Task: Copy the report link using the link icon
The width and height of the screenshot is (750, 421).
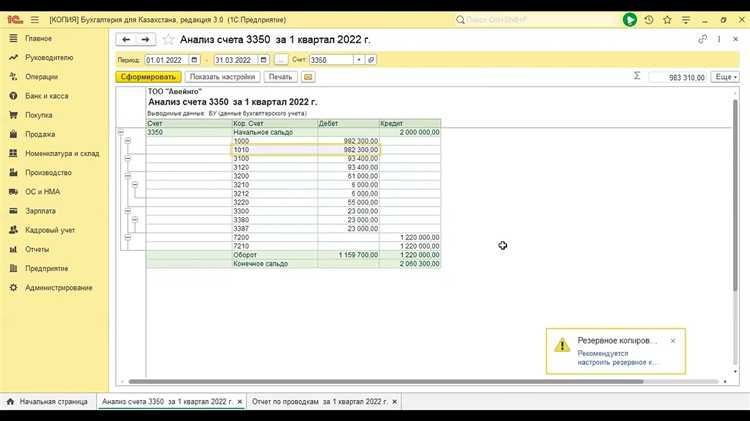Action: (x=703, y=39)
